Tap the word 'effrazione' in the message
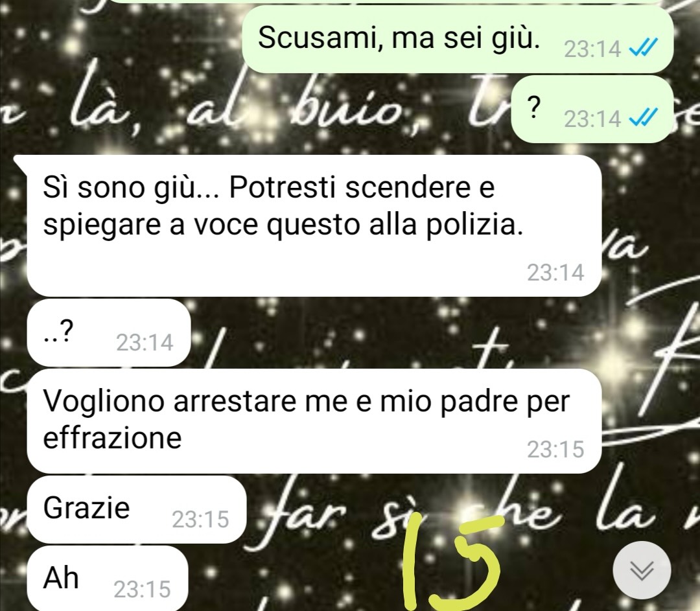The width and height of the screenshot is (700, 611). [x=113, y=437]
